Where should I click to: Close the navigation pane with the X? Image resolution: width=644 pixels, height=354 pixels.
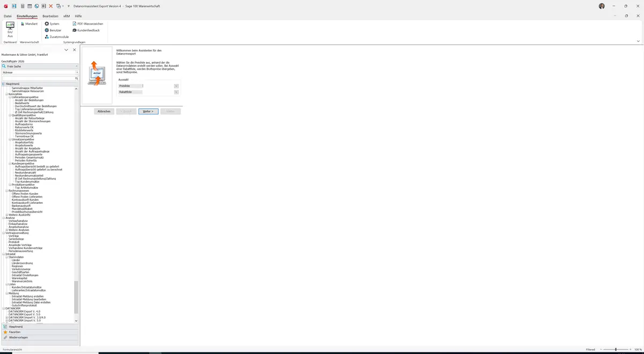pyautogui.click(x=75, y=50)
